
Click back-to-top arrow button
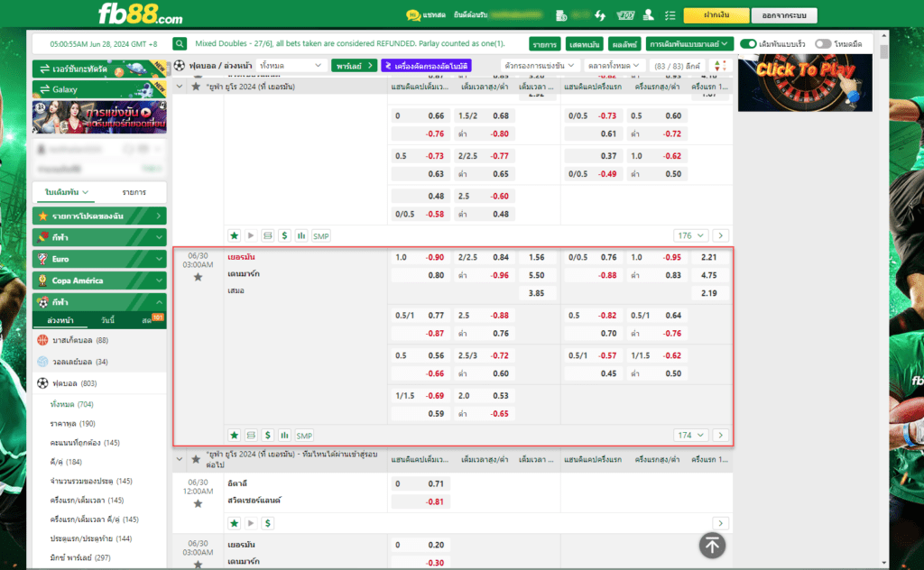click(712, 546)
